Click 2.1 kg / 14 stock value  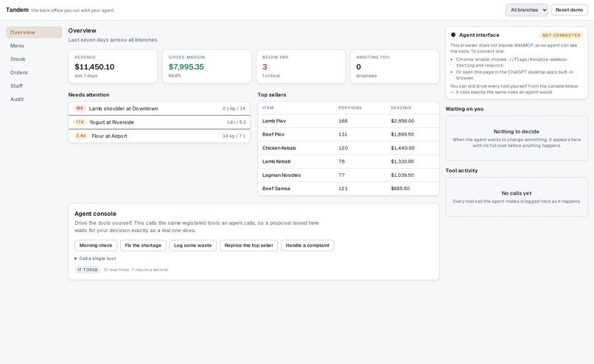point(234,108)
